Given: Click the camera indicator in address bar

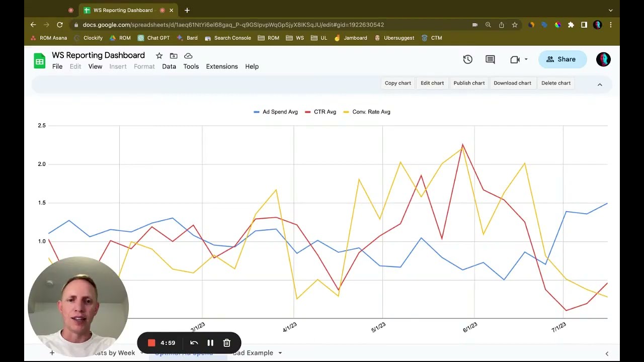Looking at the screenshot, I should click(x=475, y=25).
